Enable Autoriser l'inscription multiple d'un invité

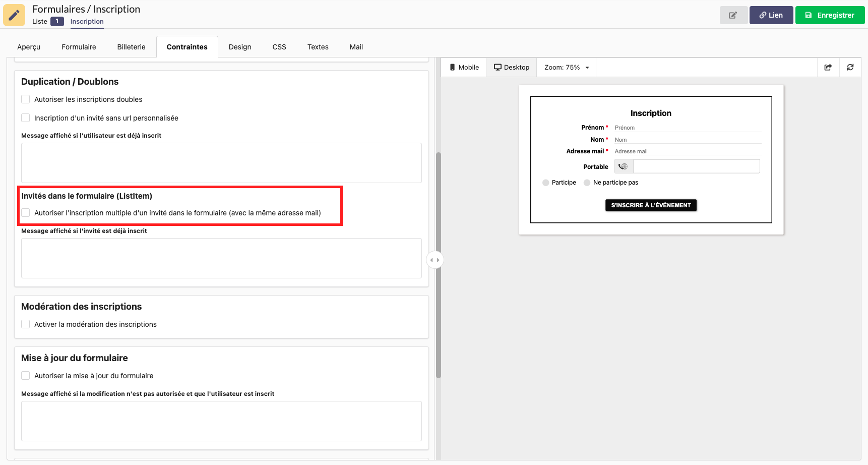point(26,213)
